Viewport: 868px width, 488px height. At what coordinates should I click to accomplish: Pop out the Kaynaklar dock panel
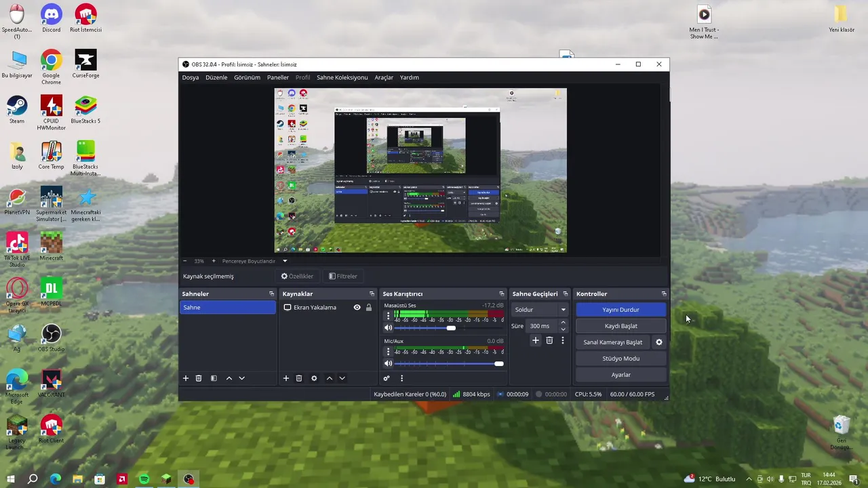[x=372, y=294]
